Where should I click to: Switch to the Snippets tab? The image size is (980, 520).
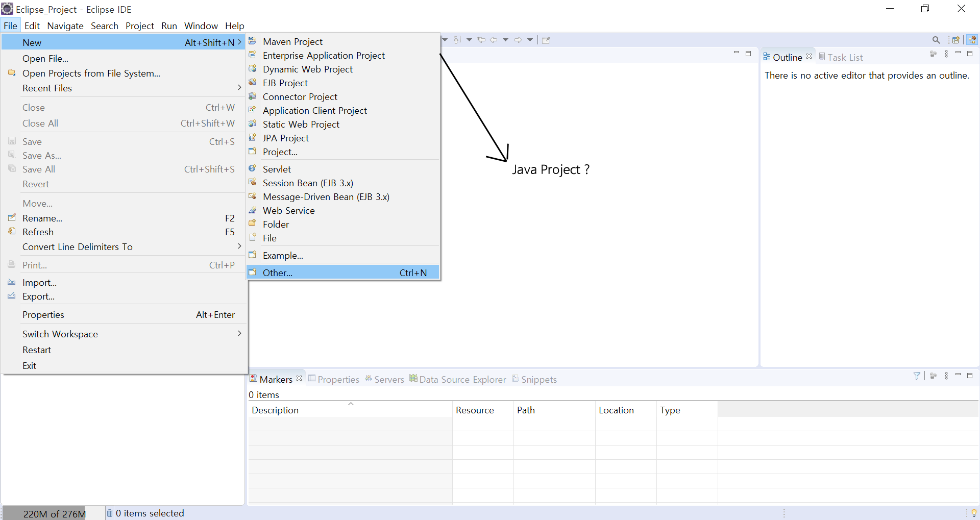534,379
